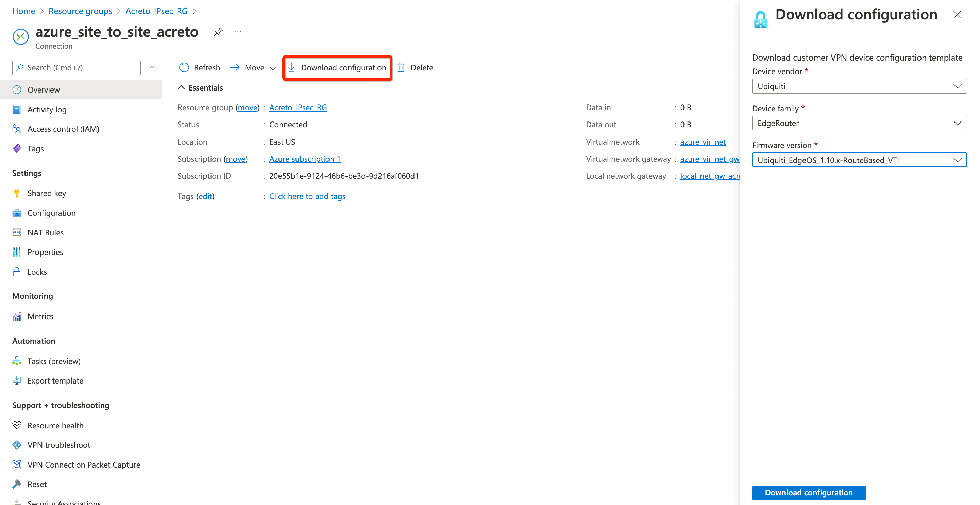Collapse the left sidebar menu

point(152,68)
